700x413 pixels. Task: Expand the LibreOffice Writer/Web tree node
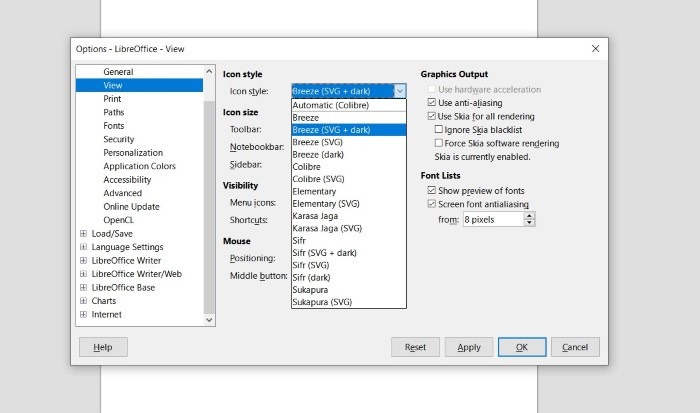click(x=83, y=274)
